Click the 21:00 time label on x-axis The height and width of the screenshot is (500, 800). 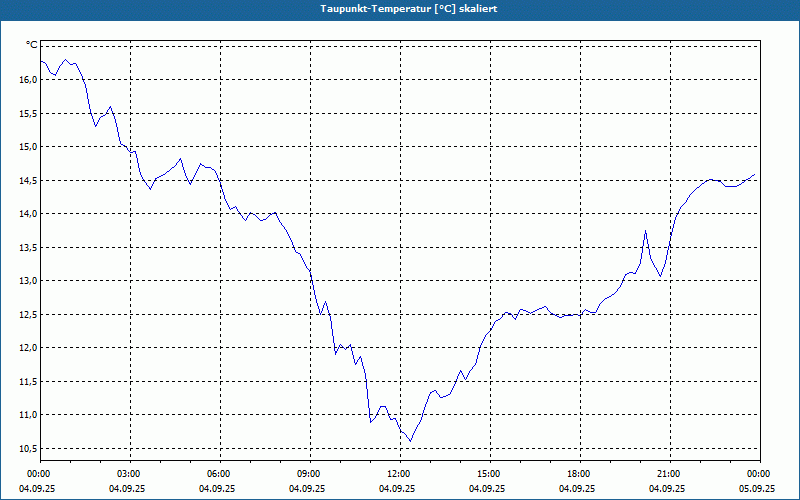670,474
